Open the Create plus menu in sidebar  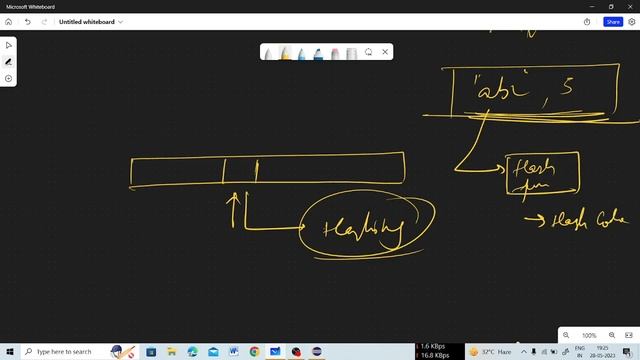[x=9, y=78]
